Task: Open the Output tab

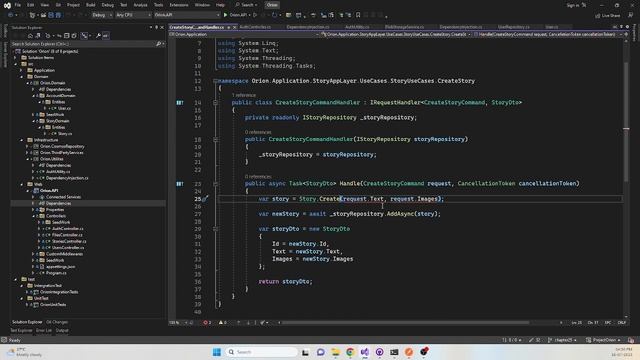Action: tap(62, 330)
